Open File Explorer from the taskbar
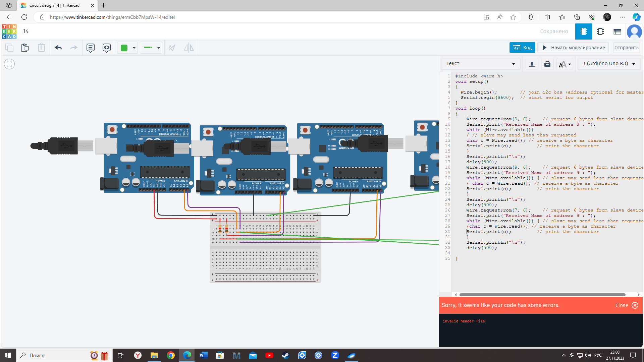Image resolution: width=644 pixels, height=362 pixels. click(x=154, y=355)
